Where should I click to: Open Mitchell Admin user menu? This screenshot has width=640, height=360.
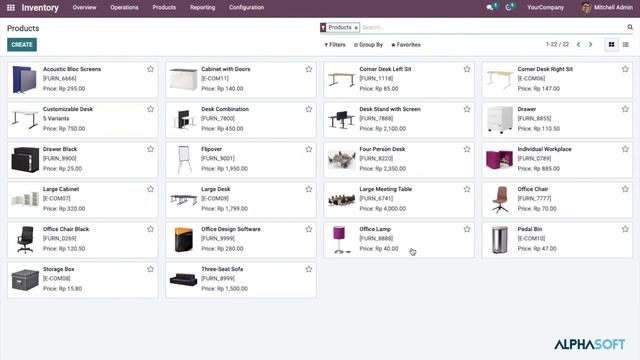pos(607,7)
